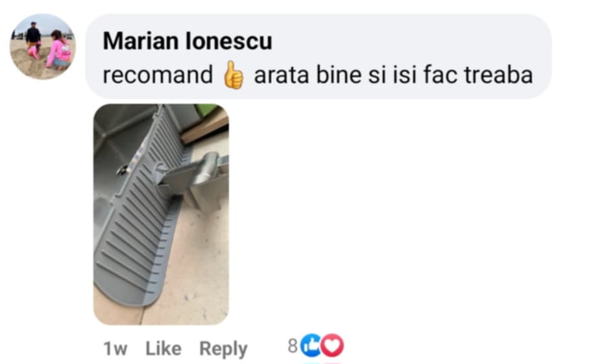Open Marian Ionescu's round profile picture
Image resolution: width=593 pixels, height=364 pixels.
click(43, 47)
